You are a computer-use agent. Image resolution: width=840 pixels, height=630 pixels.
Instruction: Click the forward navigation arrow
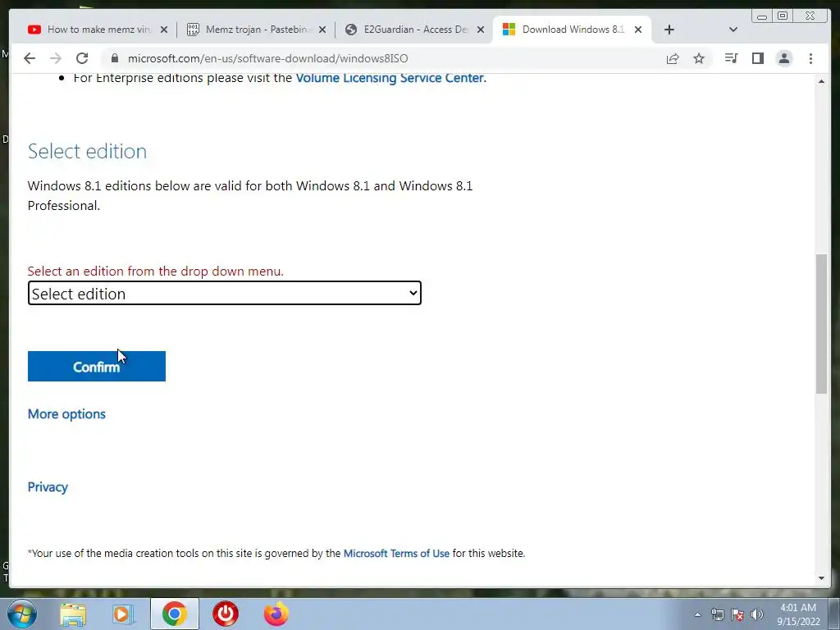pyautogui.click(x=56, y=58)
